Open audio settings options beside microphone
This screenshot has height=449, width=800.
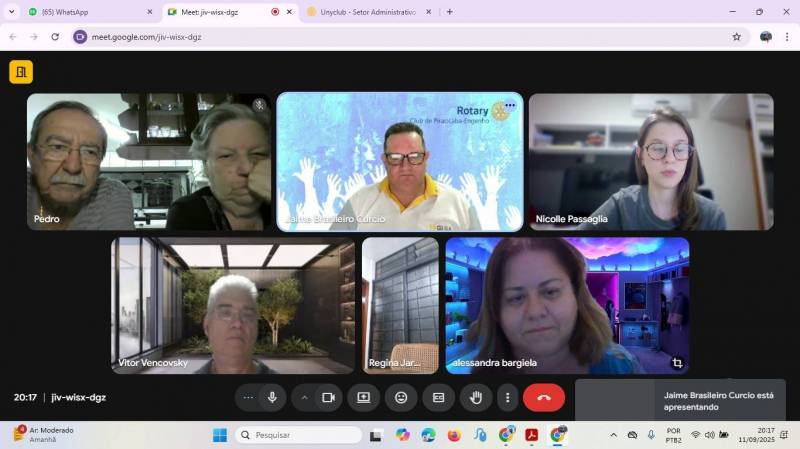(248, 397)
